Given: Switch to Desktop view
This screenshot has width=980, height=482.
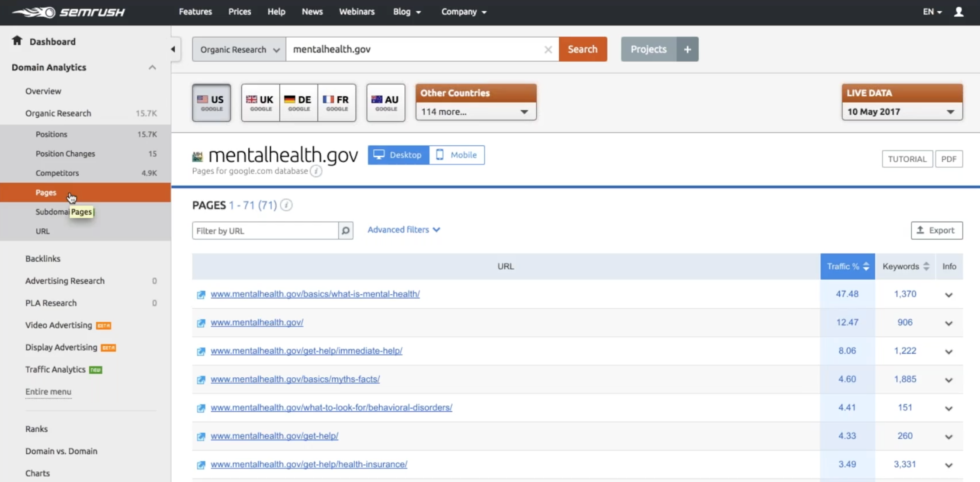Looking at the screenshot, I should click(x=398, y=155).
